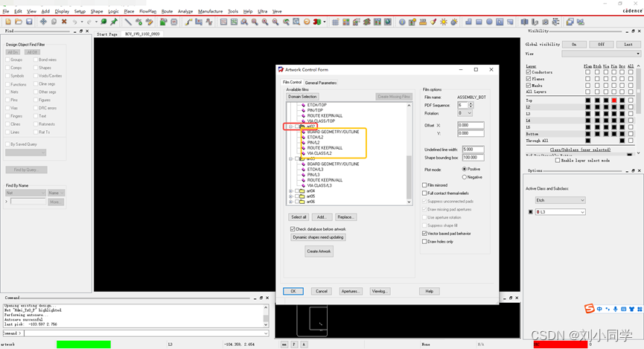The width and height of the screenshot is (644, 349).
Task: Click the Select all button
Action: (x=299, y=217)
